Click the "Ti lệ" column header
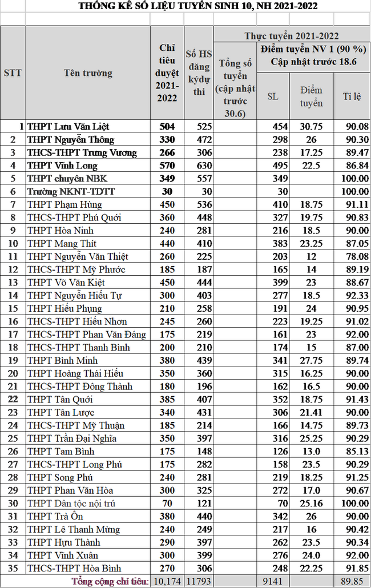This screenshot has width=371, height=588. [x=351, y=96]
